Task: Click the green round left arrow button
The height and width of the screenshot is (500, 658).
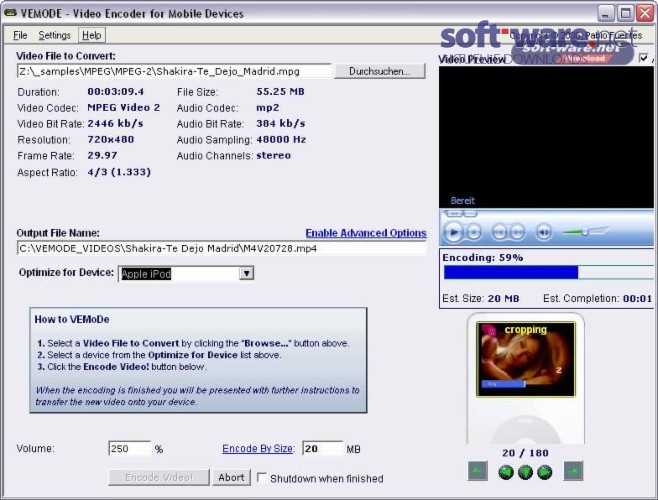Action: 506,473
